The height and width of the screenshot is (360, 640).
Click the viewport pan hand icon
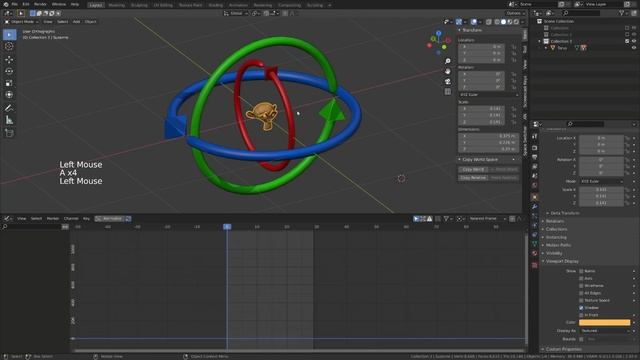448,71
